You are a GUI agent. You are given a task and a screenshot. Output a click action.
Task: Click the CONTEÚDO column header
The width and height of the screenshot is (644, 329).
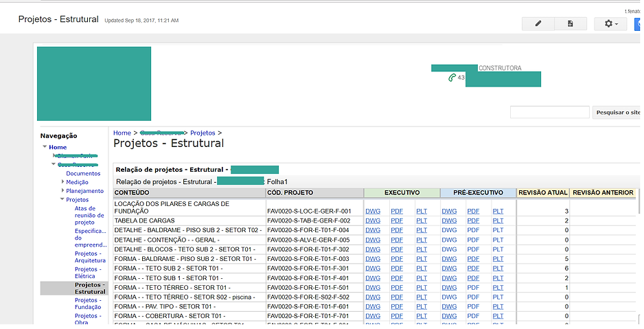point(189,192)
